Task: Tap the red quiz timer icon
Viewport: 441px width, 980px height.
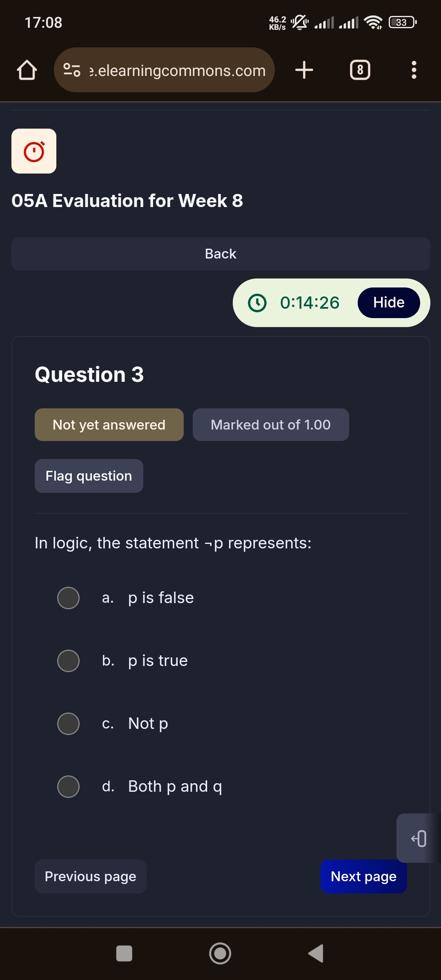Action: click(34, 151)
